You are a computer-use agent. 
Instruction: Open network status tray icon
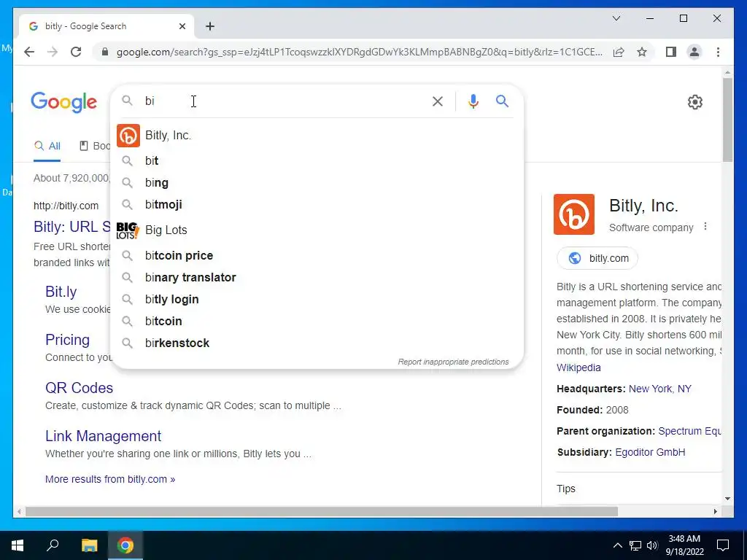pyautogui.click(x=635, y=545)
